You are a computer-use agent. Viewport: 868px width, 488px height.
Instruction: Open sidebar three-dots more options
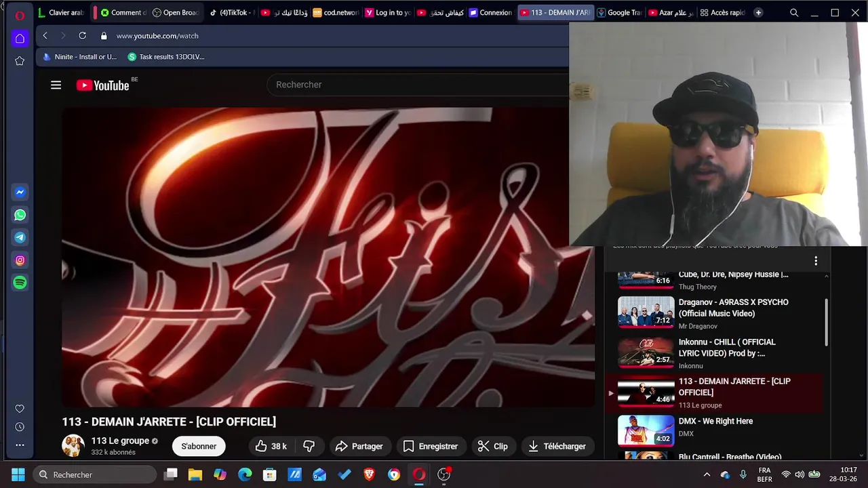(20, 445)
